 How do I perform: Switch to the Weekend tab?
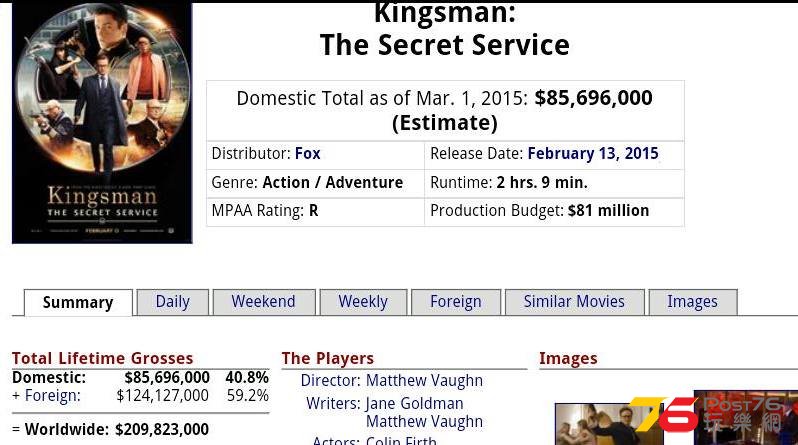click(264, 302)
